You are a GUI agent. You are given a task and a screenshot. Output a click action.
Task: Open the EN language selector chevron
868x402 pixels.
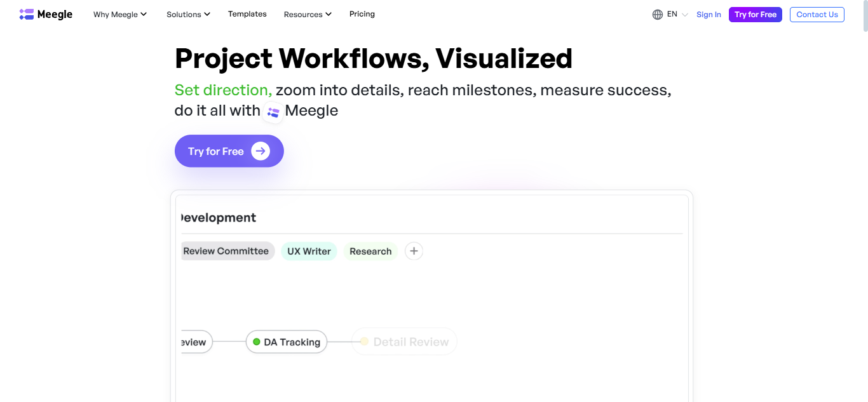(x=685, y=15)
